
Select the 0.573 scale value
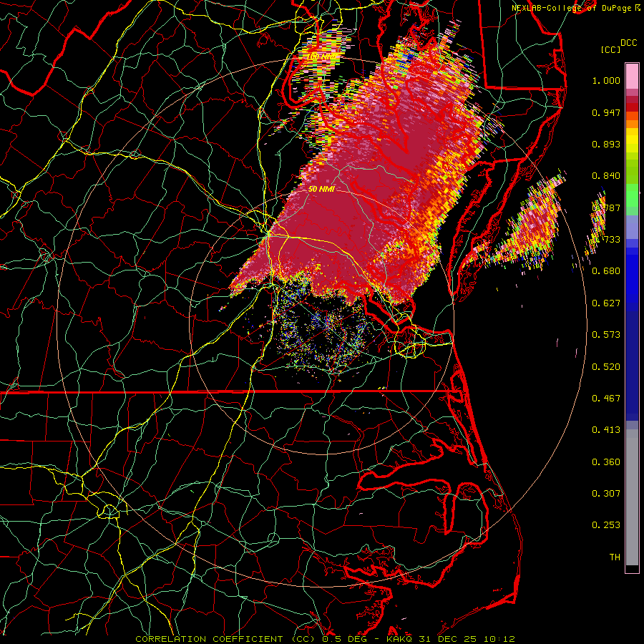click(606, 334)
